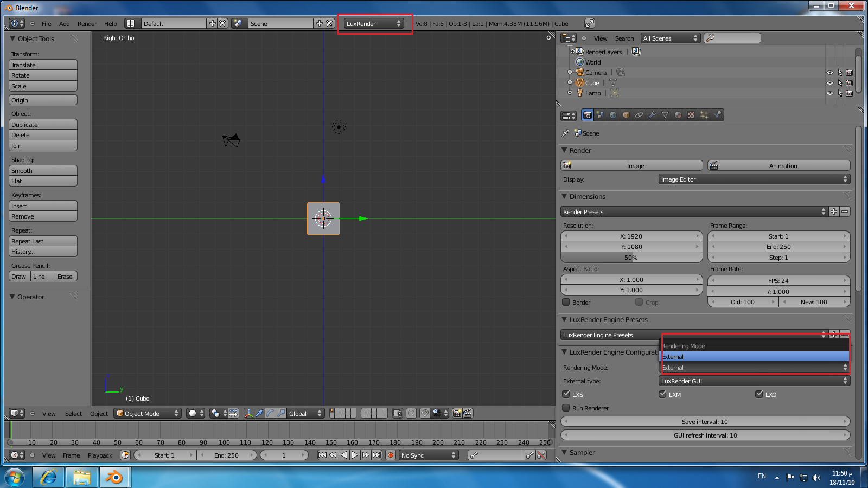Toggle the snap magnet icon in 3D header
Screen dimensions: 868x488
tap(425, 413)
